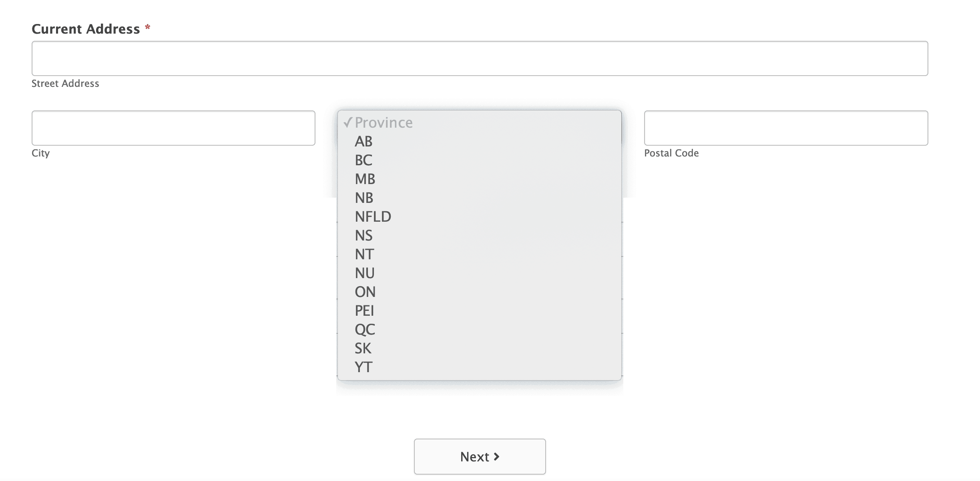Click the arrow icon inside the Next button
The height and width of the screenshot is (481, 980).
(497, 456)
